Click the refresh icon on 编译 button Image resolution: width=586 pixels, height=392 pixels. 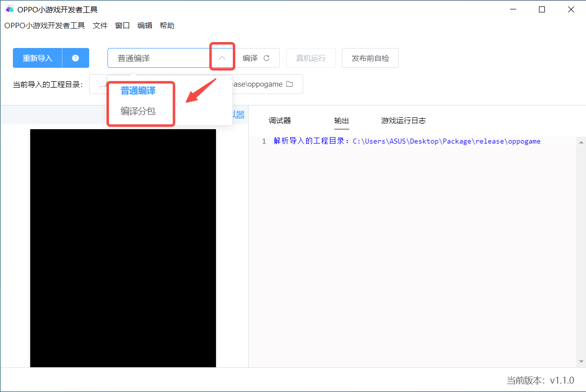point(266,58)
